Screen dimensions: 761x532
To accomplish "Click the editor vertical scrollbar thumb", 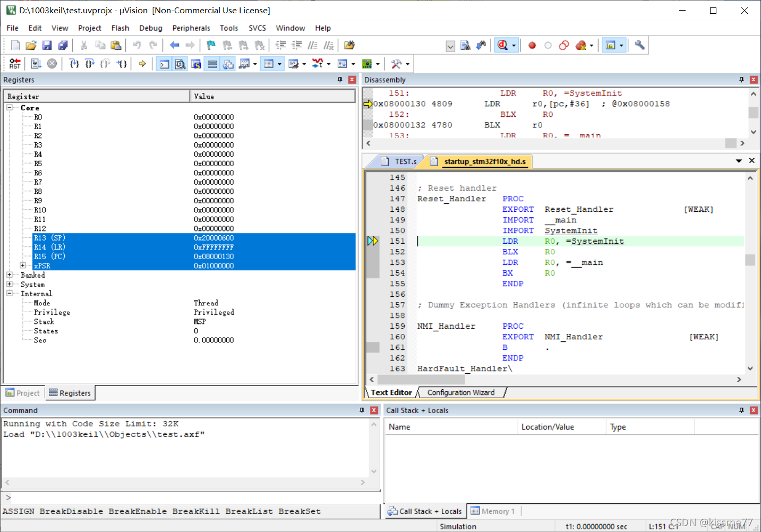I will (x=750, y=260).
